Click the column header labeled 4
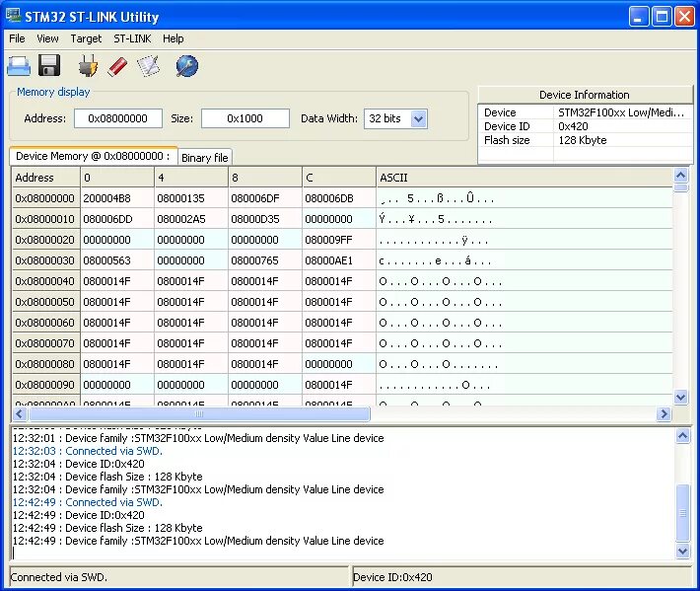The width and height of the screenshot is (700, 591). pos(191,178)
